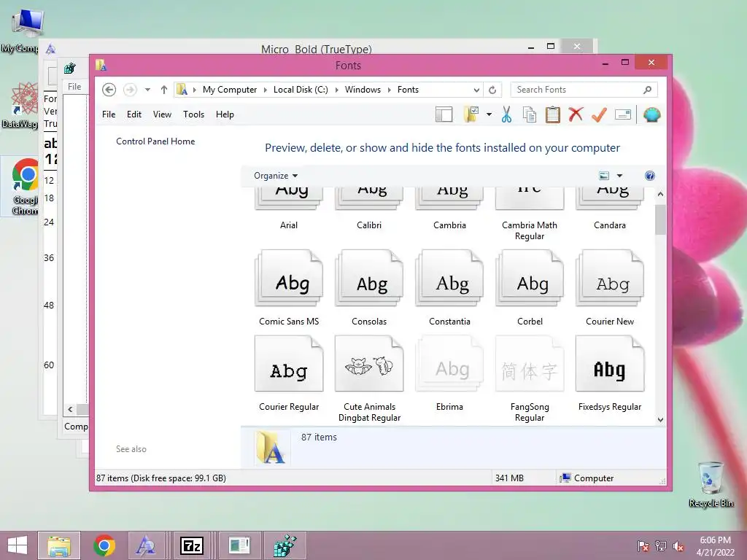
Task: Refresh the Fonts folder view
Action: (x=492, y=90)
